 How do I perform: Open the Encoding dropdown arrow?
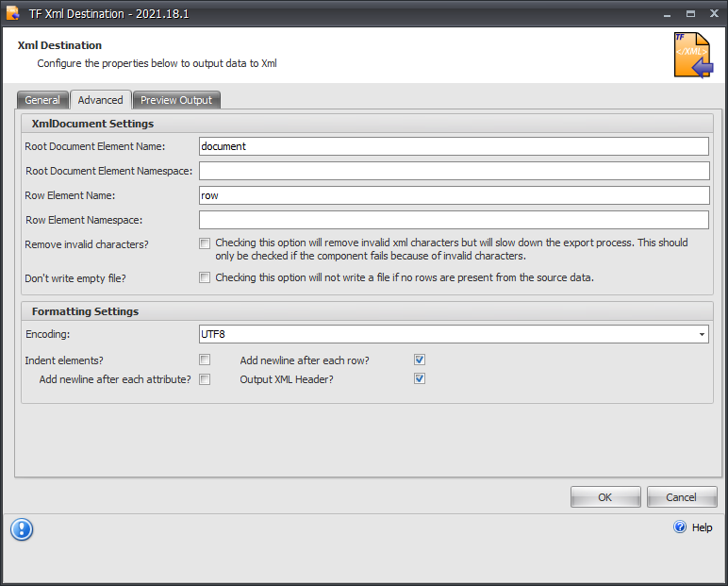tap(702, 335)
